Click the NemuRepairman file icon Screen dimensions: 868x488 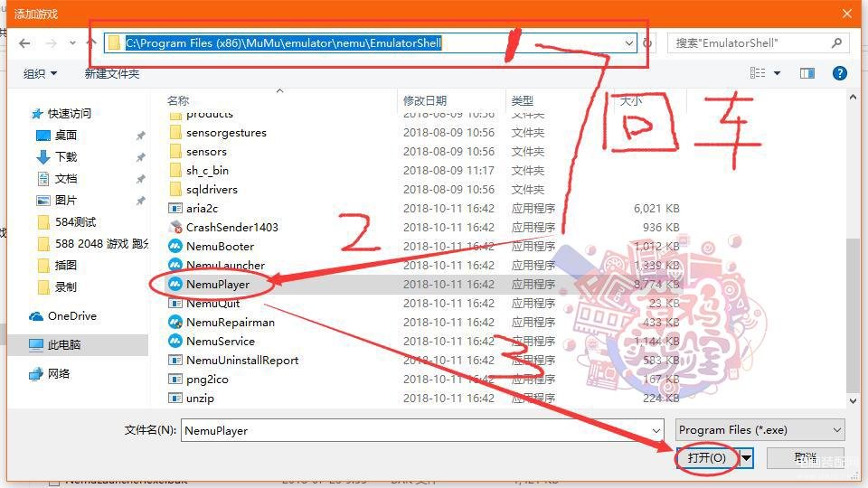click(x=175, y=322)
